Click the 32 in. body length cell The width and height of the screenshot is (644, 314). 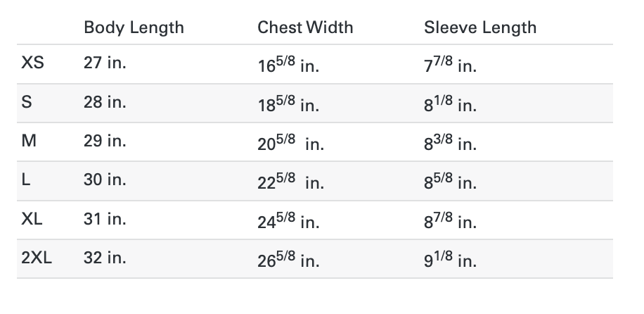(105, 258)
